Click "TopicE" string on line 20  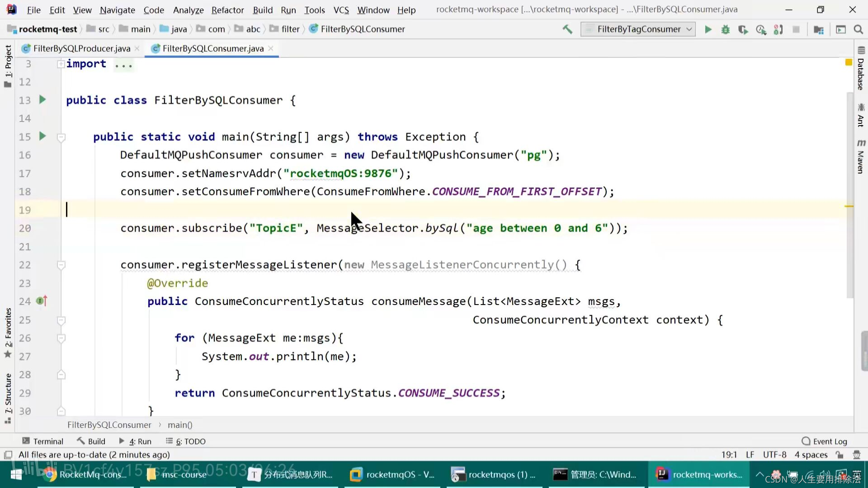pyautogui.click(x=276, y=228)
